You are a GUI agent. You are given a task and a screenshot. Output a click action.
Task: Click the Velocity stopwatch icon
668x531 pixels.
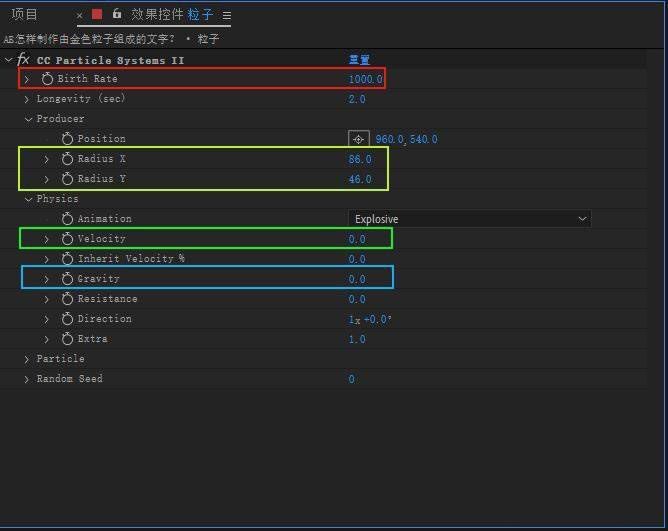click(x=67, y=239)
